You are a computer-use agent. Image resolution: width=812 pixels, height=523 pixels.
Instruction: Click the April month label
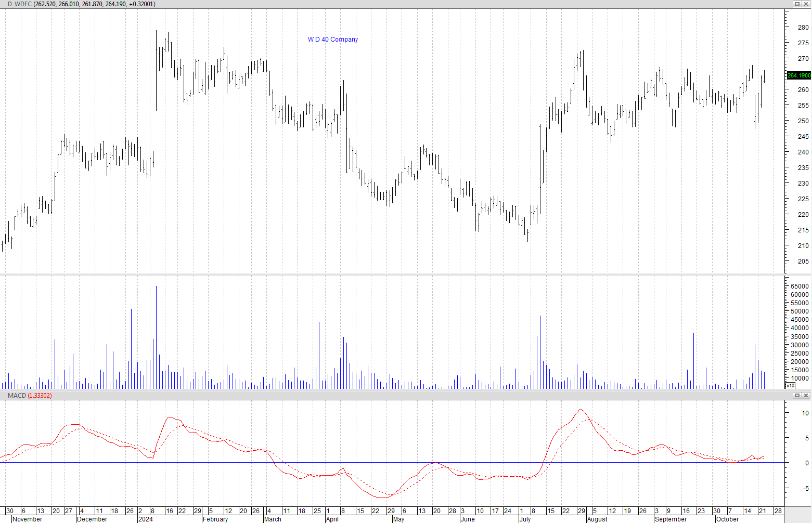tap(332, 519)
